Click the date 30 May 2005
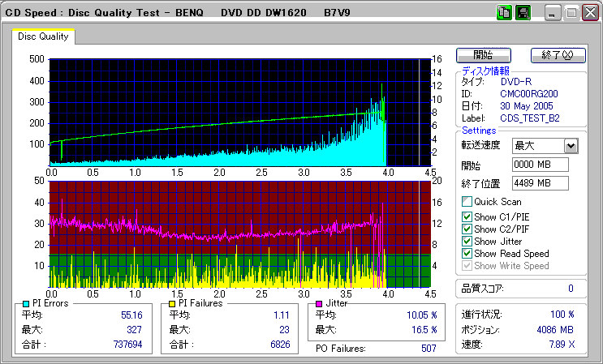This screenshot has height=364, width=603. [527, 106]
